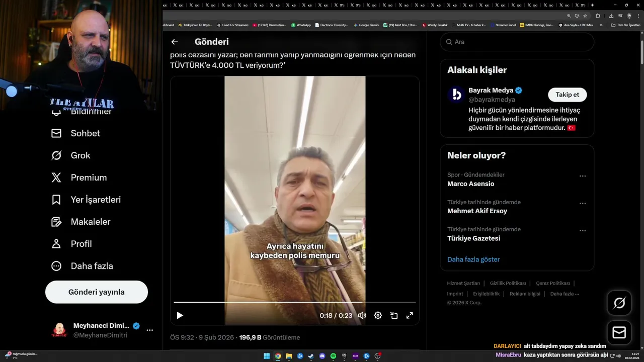Open Sohbet from the sidebar

(75, 133)
